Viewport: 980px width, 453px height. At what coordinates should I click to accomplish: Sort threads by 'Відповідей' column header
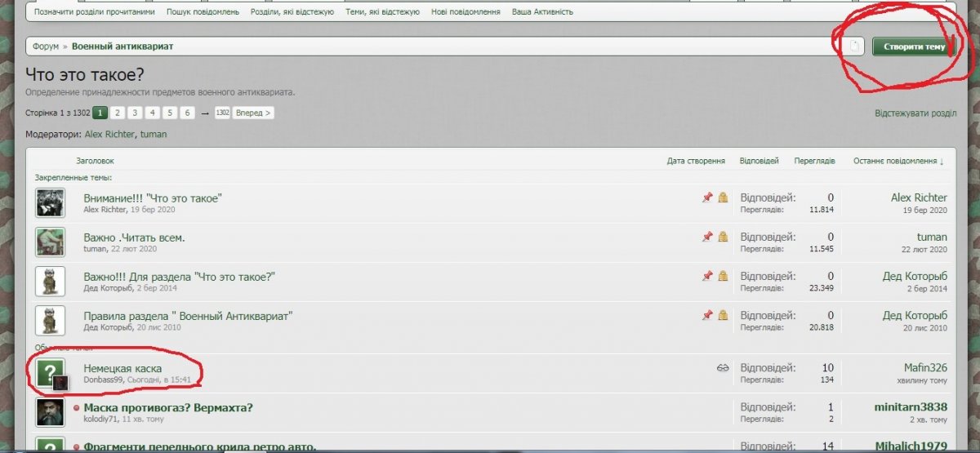[759, 161]
